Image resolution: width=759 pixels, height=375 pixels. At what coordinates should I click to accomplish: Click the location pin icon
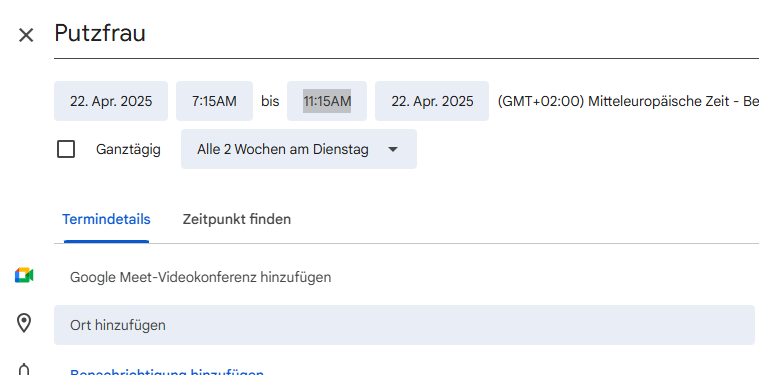coord(24,323)
